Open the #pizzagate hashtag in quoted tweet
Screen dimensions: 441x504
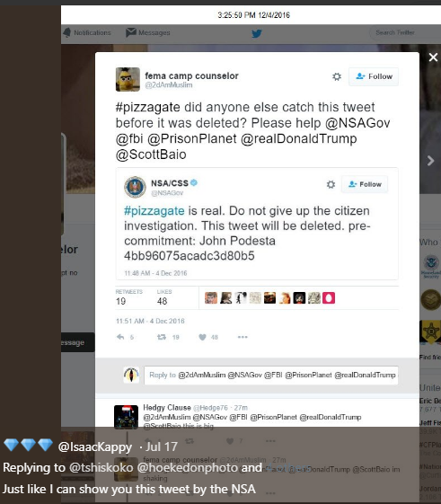point(154,211)
